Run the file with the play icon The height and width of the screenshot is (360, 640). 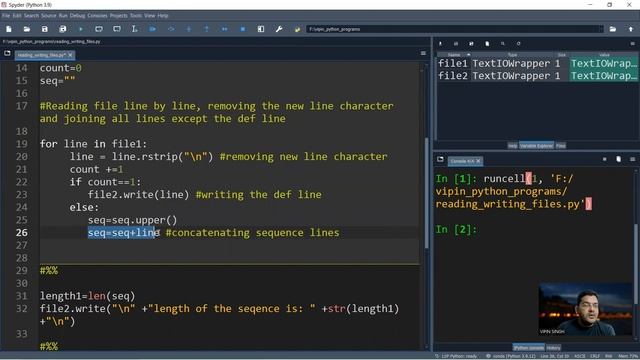click(81, 29)
